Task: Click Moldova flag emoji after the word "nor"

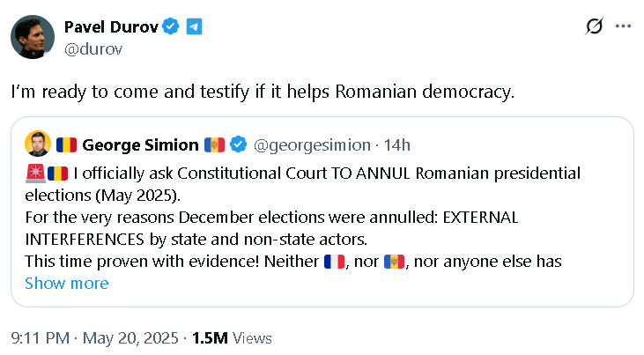Action: (x=393, y=261)
